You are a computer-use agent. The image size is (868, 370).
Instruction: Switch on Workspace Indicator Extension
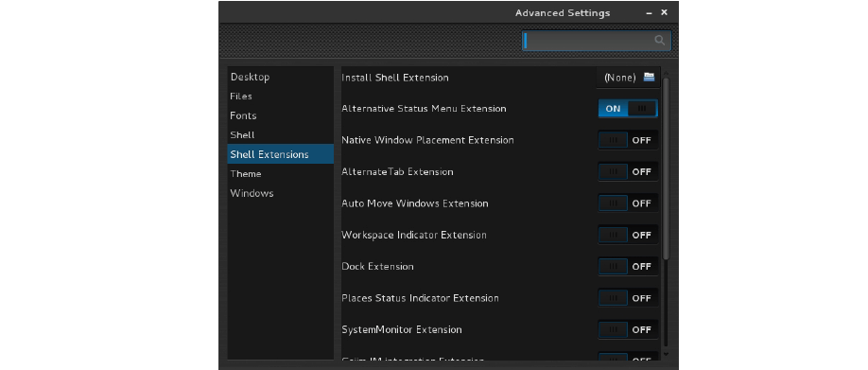628,235
